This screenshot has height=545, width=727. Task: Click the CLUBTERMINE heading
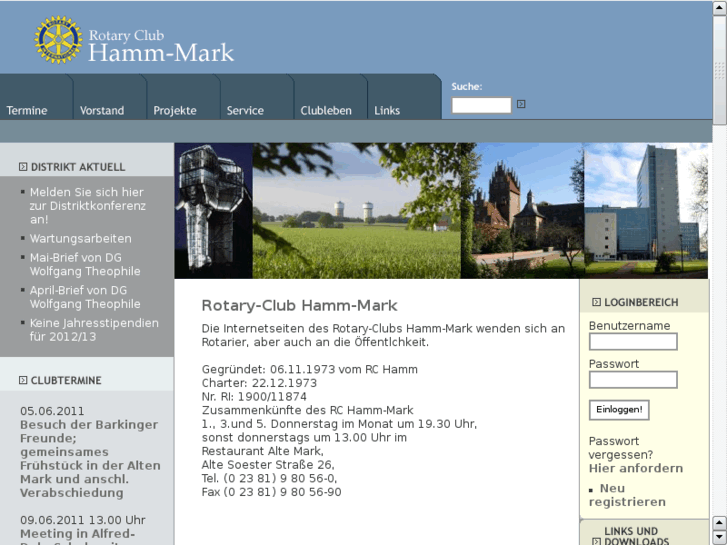point(66,380)
